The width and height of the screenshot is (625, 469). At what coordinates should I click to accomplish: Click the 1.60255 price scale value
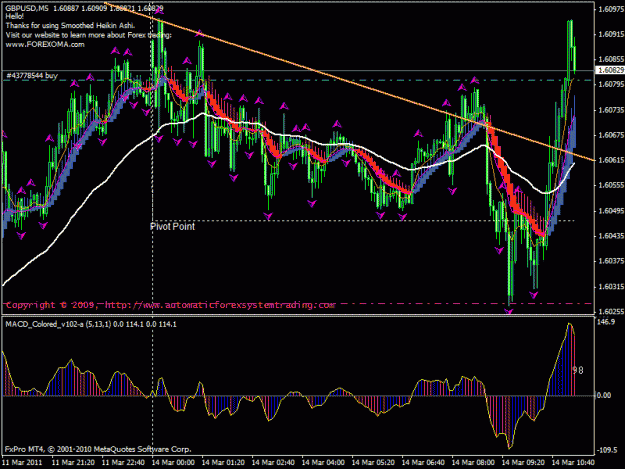[x=611, y=312]
